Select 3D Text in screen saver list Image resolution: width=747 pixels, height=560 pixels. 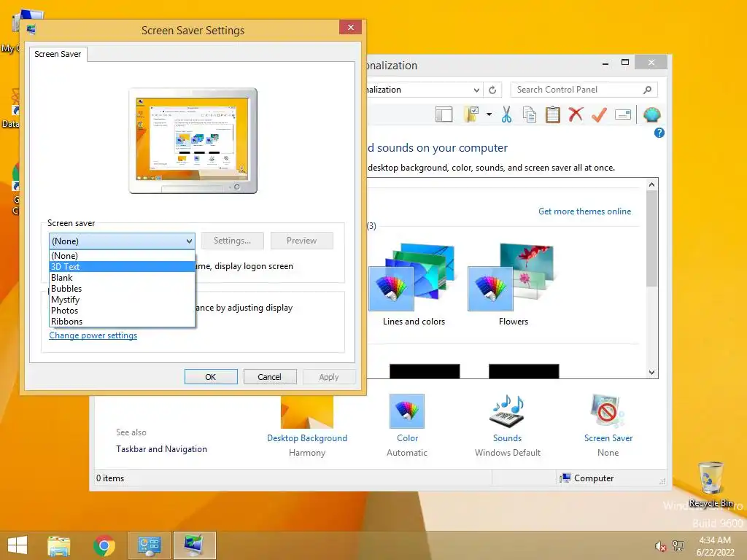[x=122, y=267]
